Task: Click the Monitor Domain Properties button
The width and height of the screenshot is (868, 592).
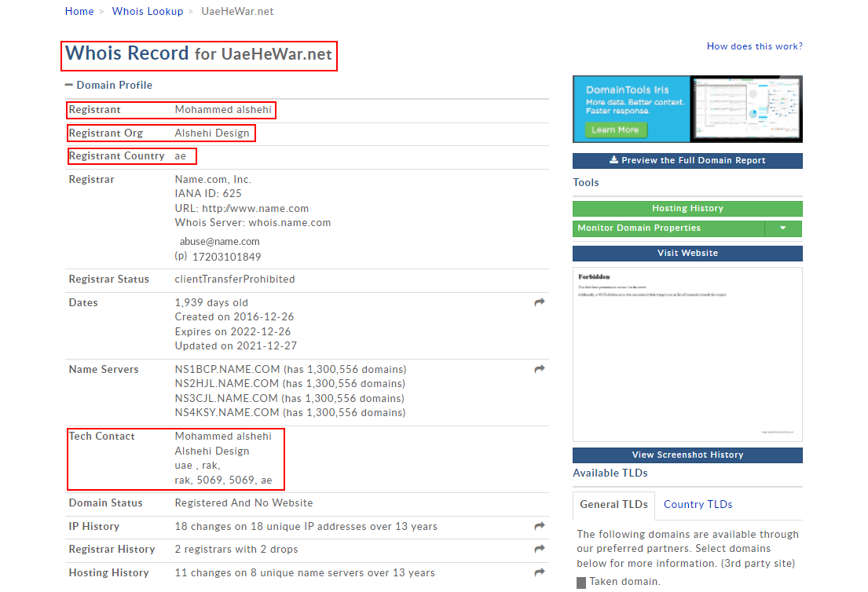Action: pos(668,228)
